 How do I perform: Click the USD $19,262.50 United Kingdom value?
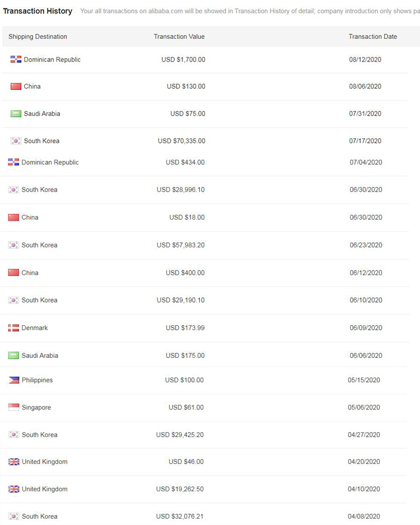pyautogui.click(x=180, y=489)
